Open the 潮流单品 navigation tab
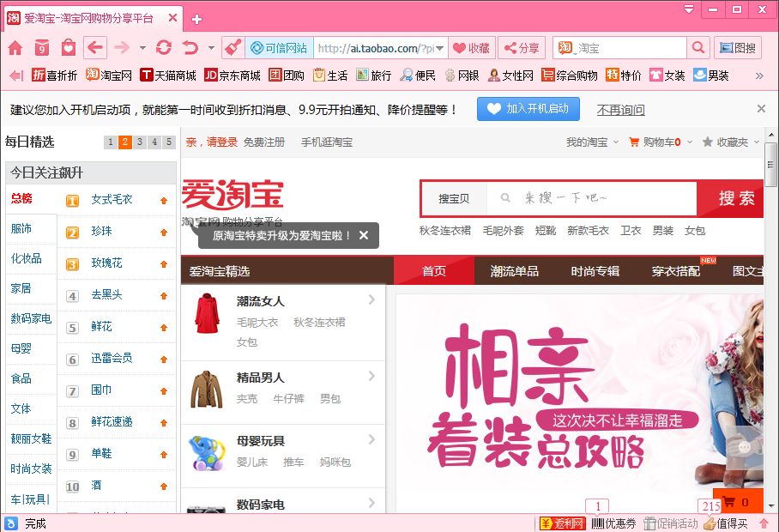The height and width of the screenshot is (532, 779). click(x=515, y=270)
